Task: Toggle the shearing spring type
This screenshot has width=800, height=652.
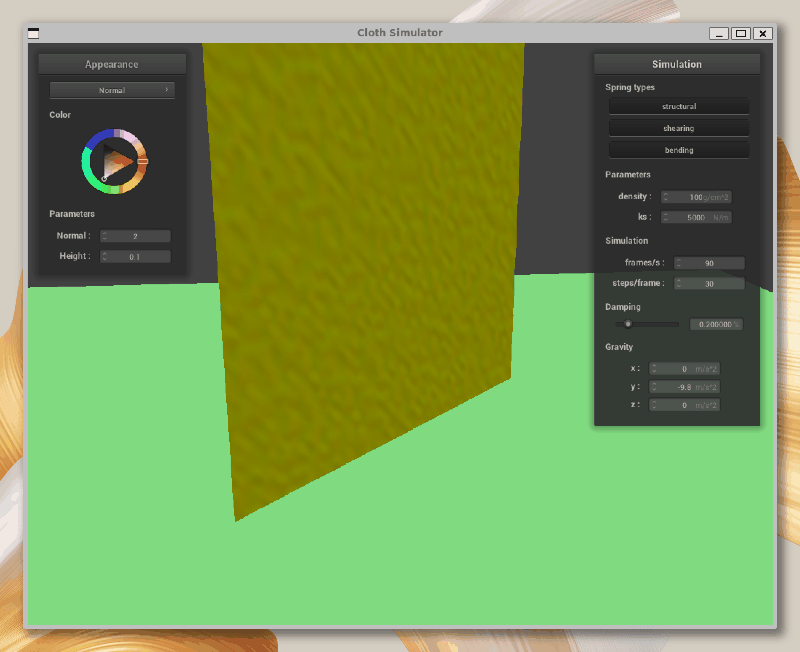Action: click(679, 128)
